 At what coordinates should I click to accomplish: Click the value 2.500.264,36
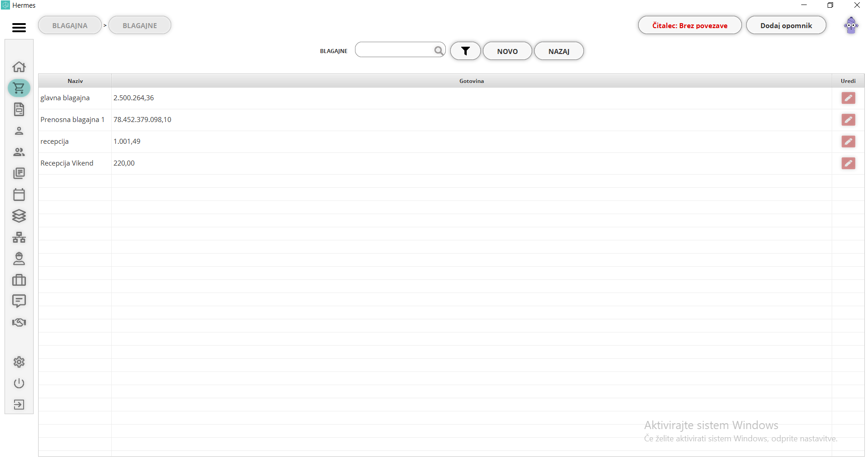133,98
